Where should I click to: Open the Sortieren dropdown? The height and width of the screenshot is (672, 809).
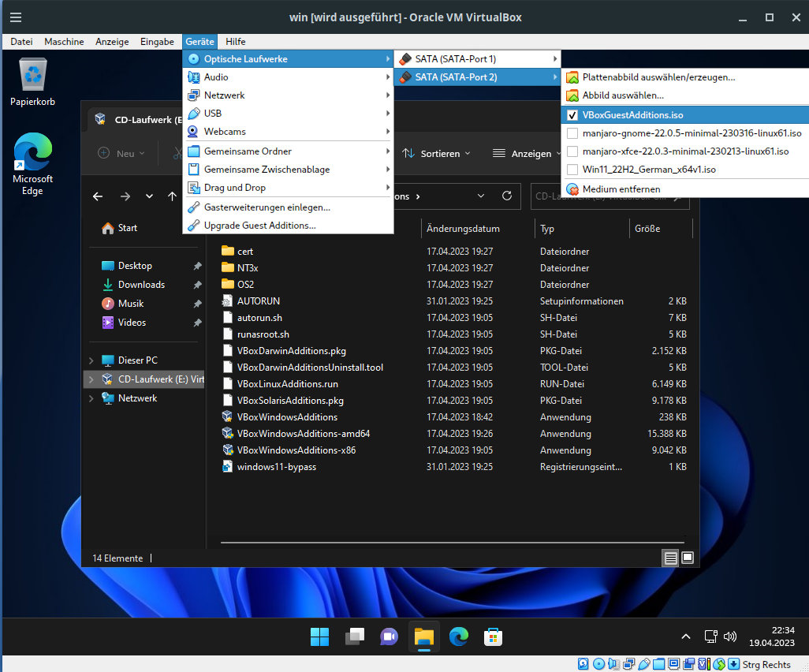click(x=437, y=154)
